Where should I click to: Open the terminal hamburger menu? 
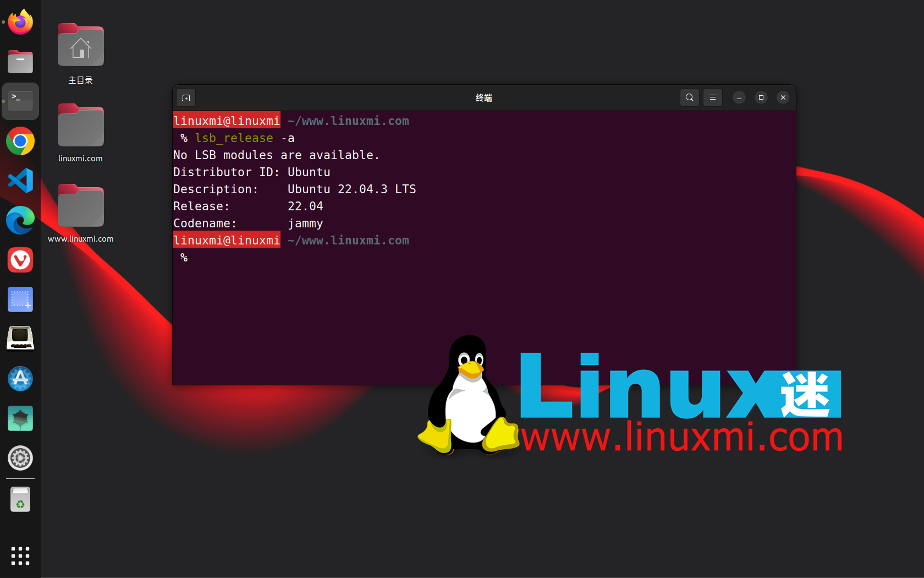(x=713, y=97)
